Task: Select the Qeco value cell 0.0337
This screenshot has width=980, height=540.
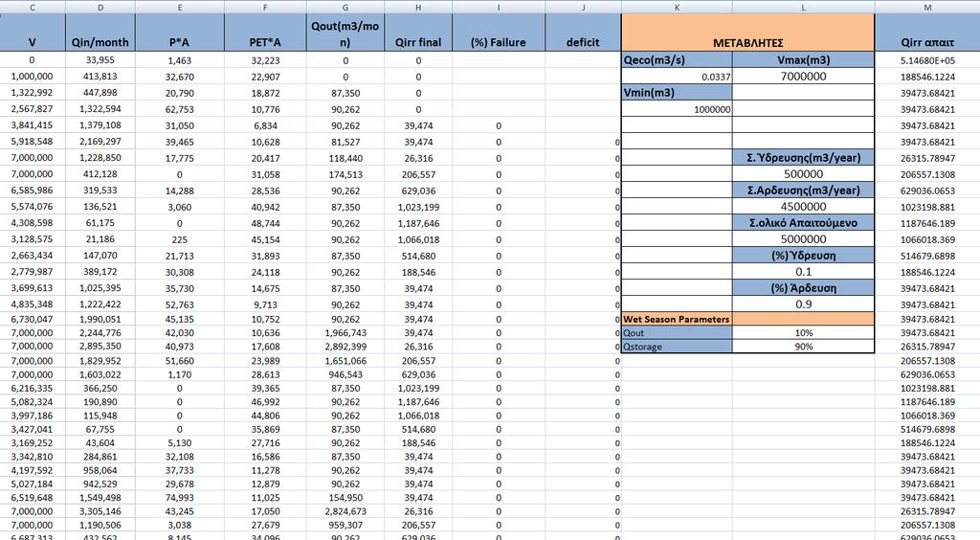Action: click(x=677, y=77)
